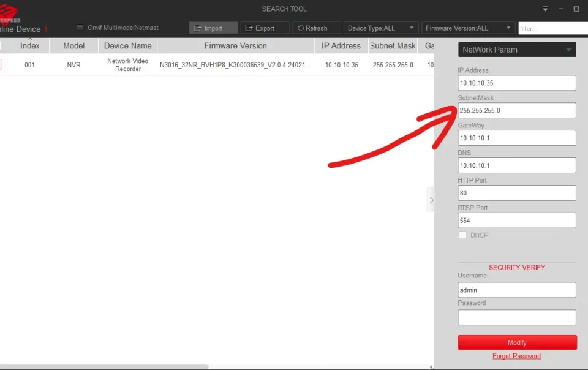Image resolution: width=588 pixels, height=370 pixels.
Task: Sort by the Index column header
Action: (x=29, y=46)
